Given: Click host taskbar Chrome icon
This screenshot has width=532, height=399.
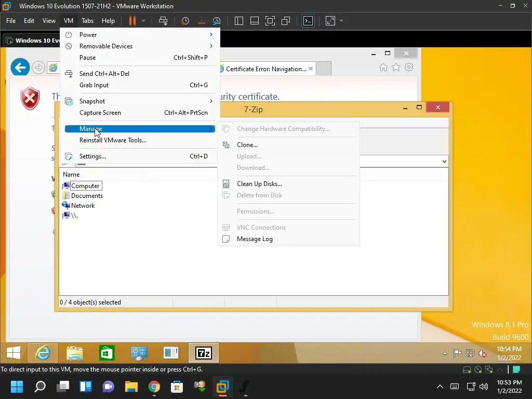Looking at the screenshot, I should [154, 387].
